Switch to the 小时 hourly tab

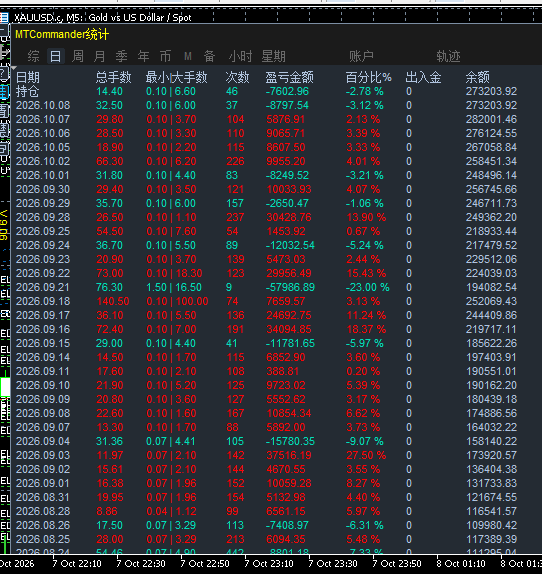[x=240, y=56]
